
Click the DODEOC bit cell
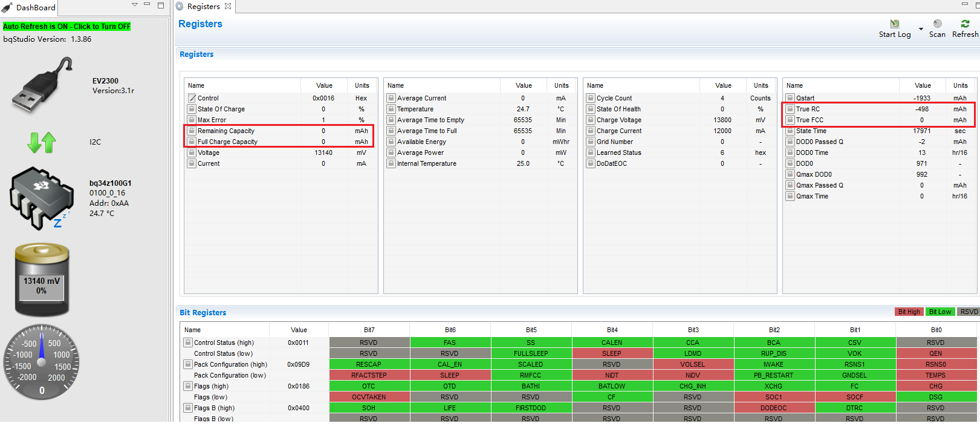[x=774, y=408]
